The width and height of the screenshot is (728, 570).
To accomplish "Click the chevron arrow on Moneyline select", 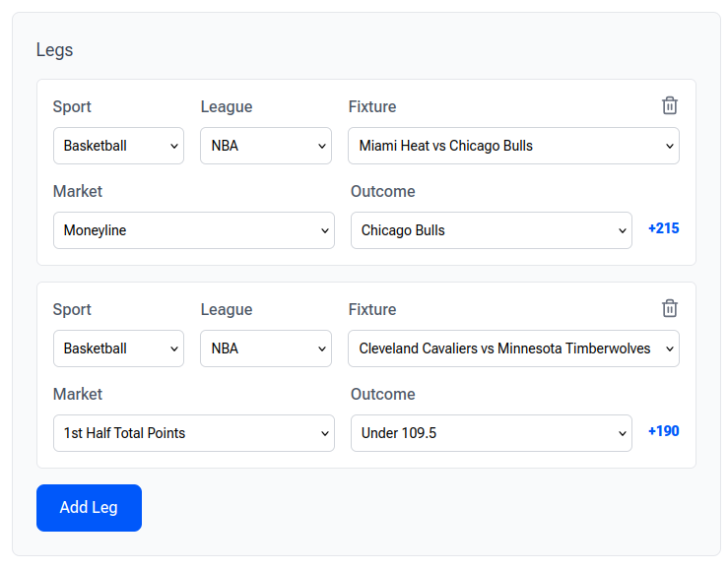I will (x=324, y=230).
